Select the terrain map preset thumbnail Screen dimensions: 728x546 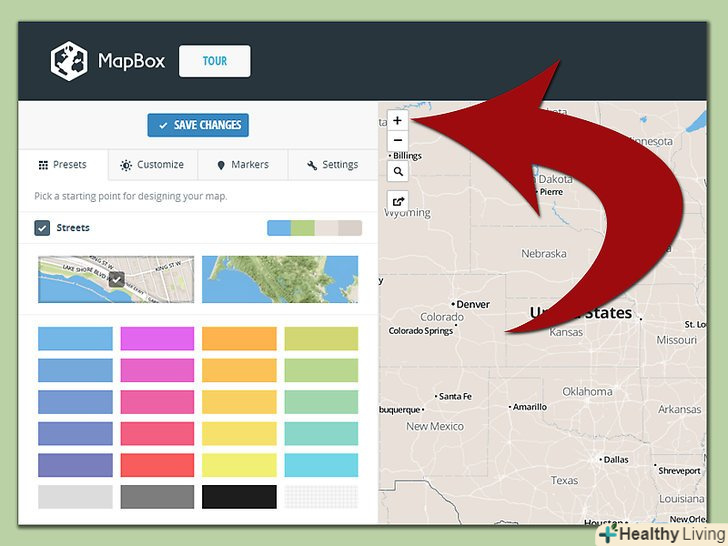tap(280, 280)
